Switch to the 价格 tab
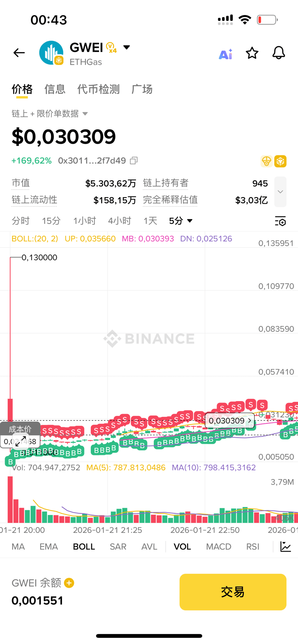Viewport: 298px width, 644px height. 22,89
